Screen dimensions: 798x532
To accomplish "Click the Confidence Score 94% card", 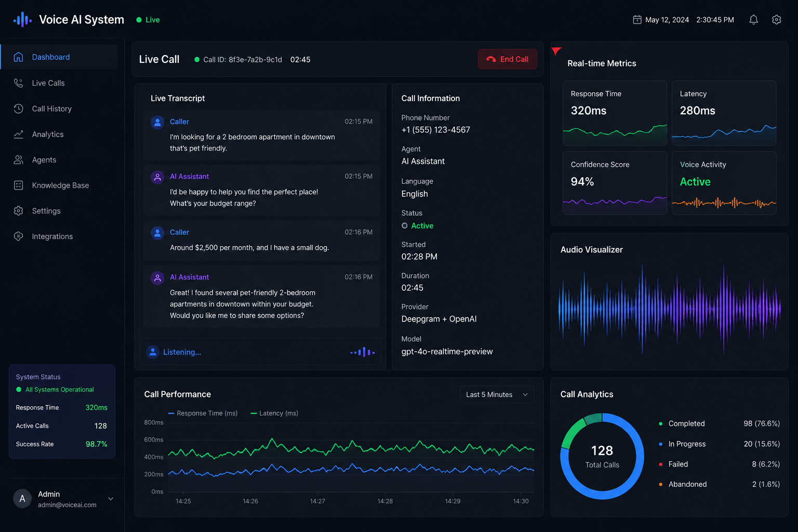I will coord(615,183).
